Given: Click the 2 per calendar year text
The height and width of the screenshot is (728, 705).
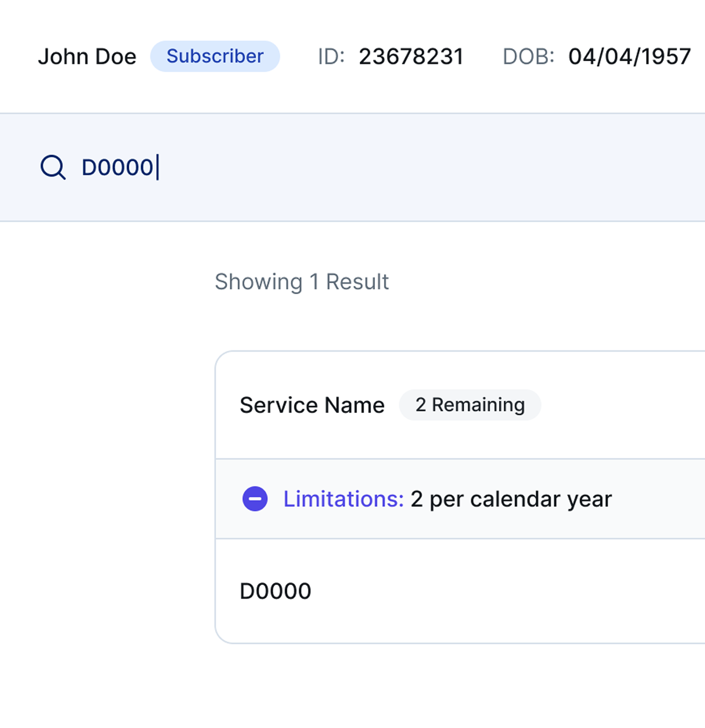Looking at the screenshot, I should pyautogui.click(x=511, y=500).
